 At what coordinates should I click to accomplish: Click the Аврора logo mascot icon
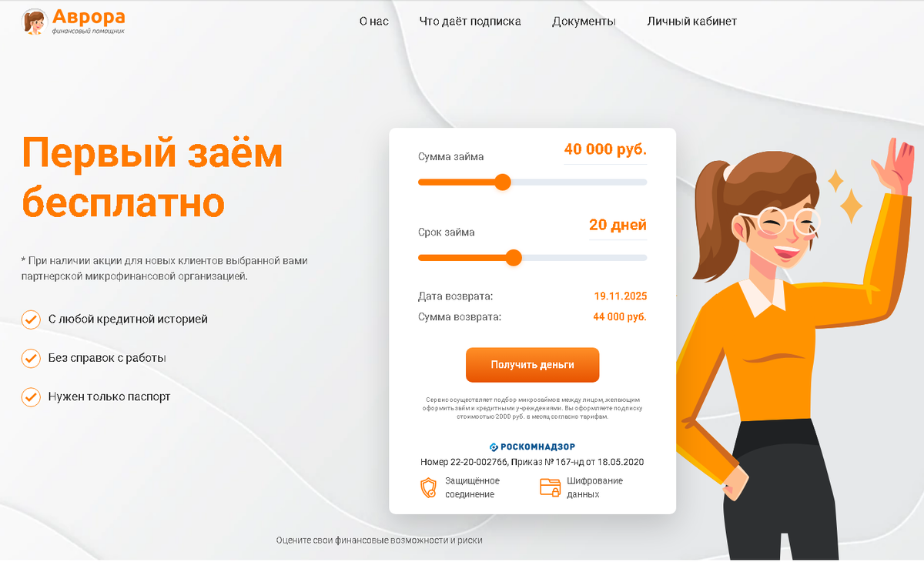(x=34, y=21)
